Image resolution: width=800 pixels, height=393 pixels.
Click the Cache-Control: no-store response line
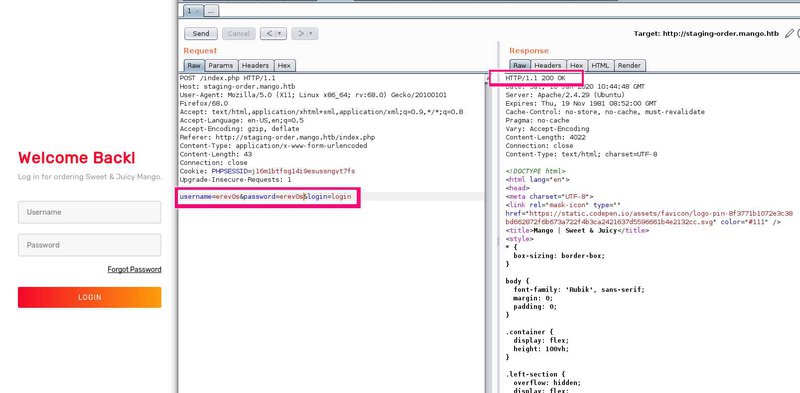pos(605,112)
